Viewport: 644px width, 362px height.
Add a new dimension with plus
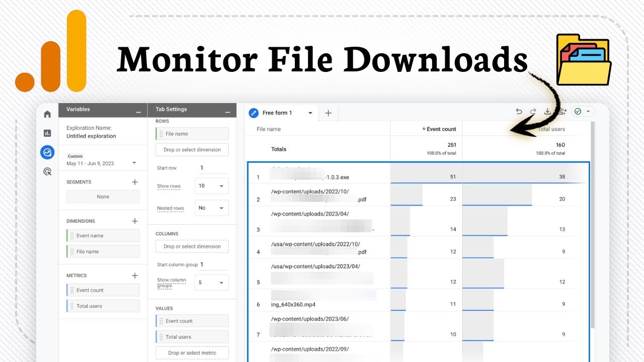(x=135, y=221)
